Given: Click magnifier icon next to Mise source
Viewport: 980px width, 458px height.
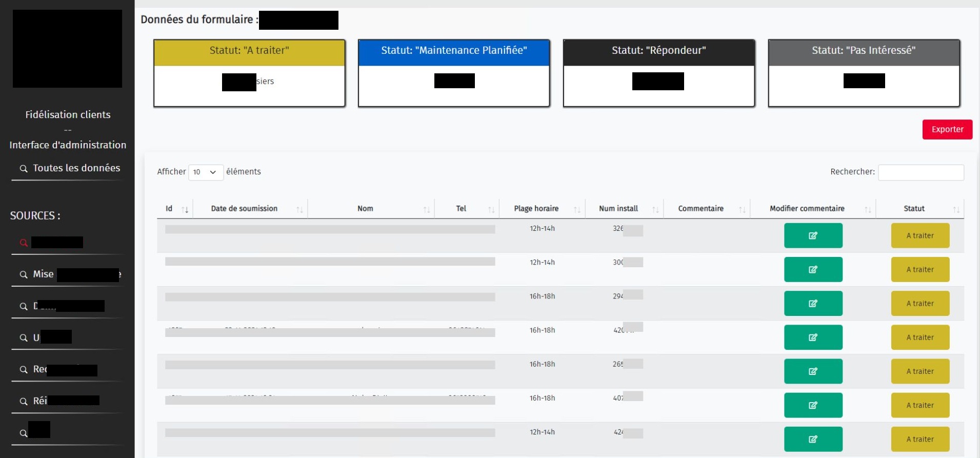Looking at the screenshot, I should (24, 275).
